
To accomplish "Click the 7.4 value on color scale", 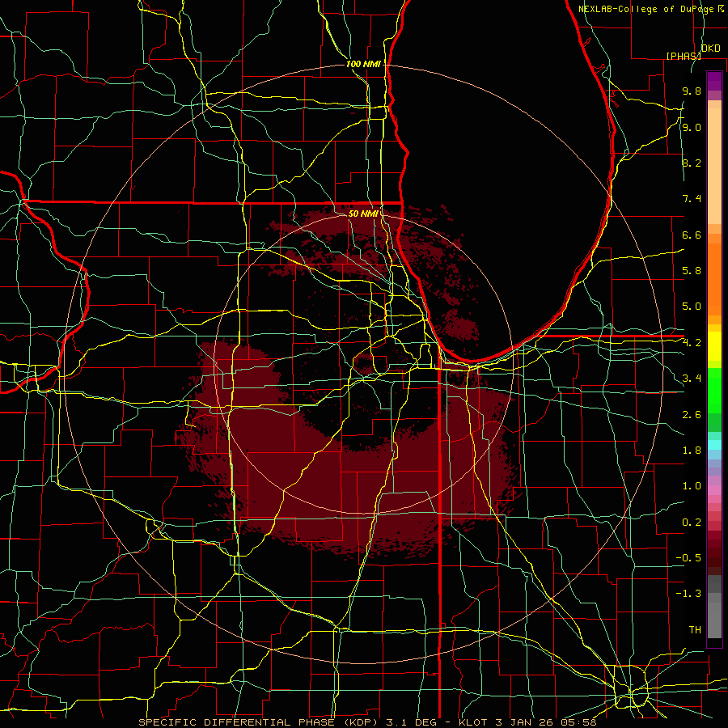I will point(692,199).
